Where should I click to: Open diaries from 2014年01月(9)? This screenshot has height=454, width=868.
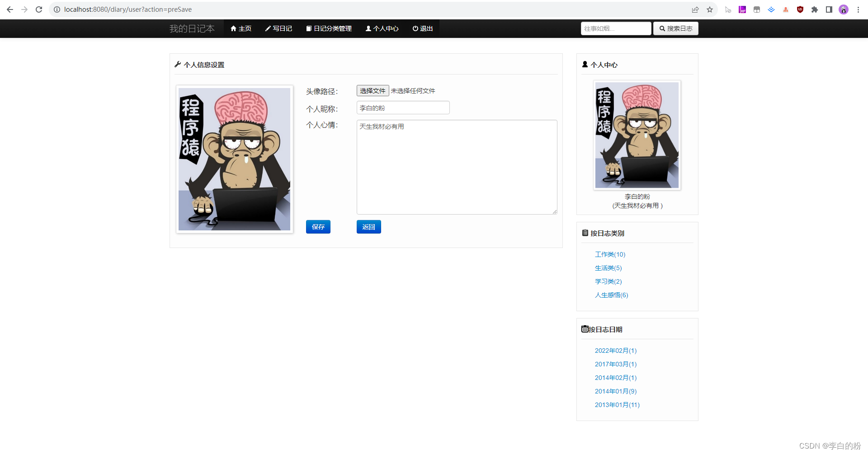(616, 391)
